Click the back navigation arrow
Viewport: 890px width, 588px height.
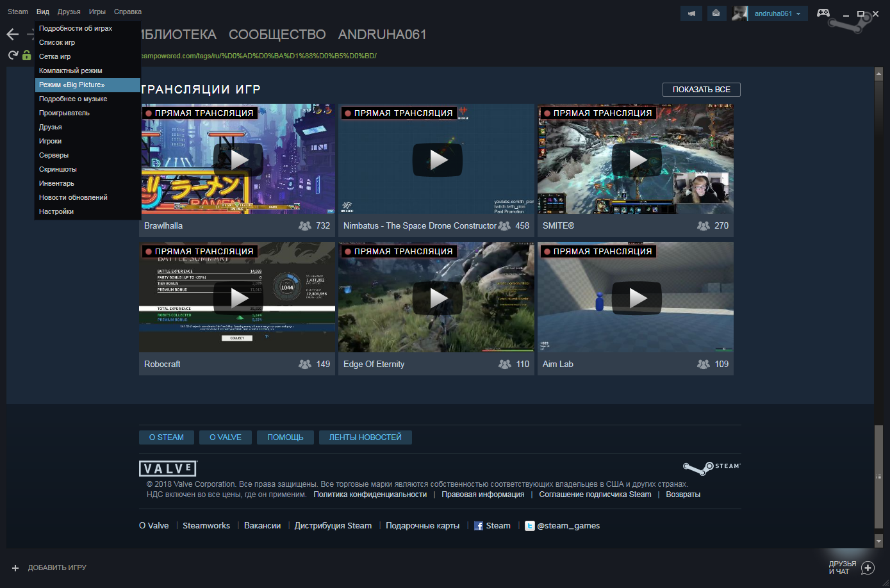point(12,35)
